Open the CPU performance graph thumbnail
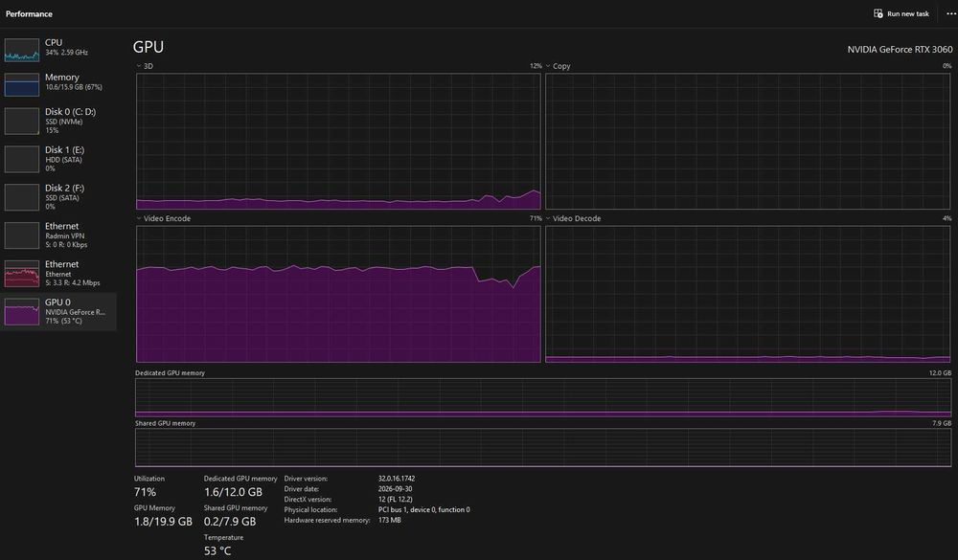 (22, 50)
